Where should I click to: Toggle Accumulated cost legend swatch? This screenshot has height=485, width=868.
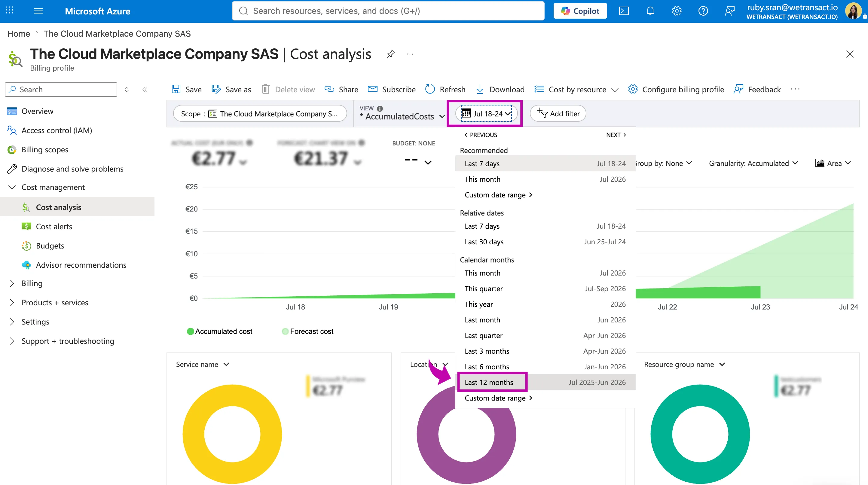coord(190,331)
